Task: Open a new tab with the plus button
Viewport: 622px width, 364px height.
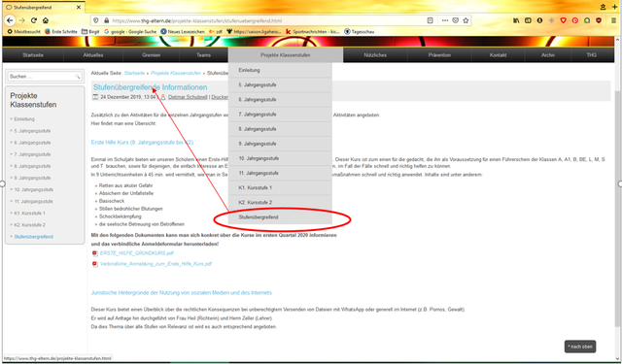Action: (x=615, y=7)
